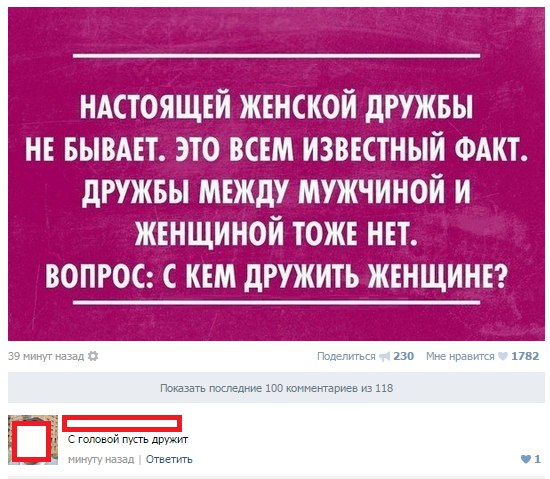550x479 pixels.
Task: Like the comment via its heart icon
Action: tap(525, 459)
